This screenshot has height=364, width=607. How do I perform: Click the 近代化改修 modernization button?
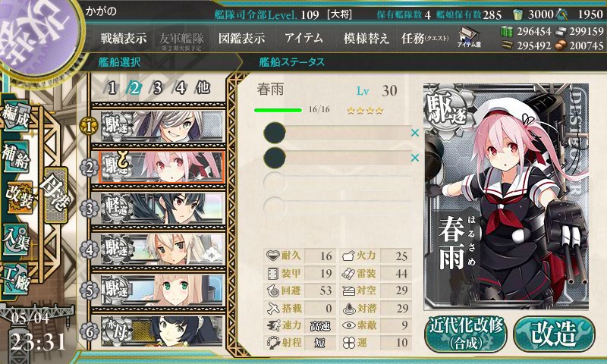pos(466,334)
